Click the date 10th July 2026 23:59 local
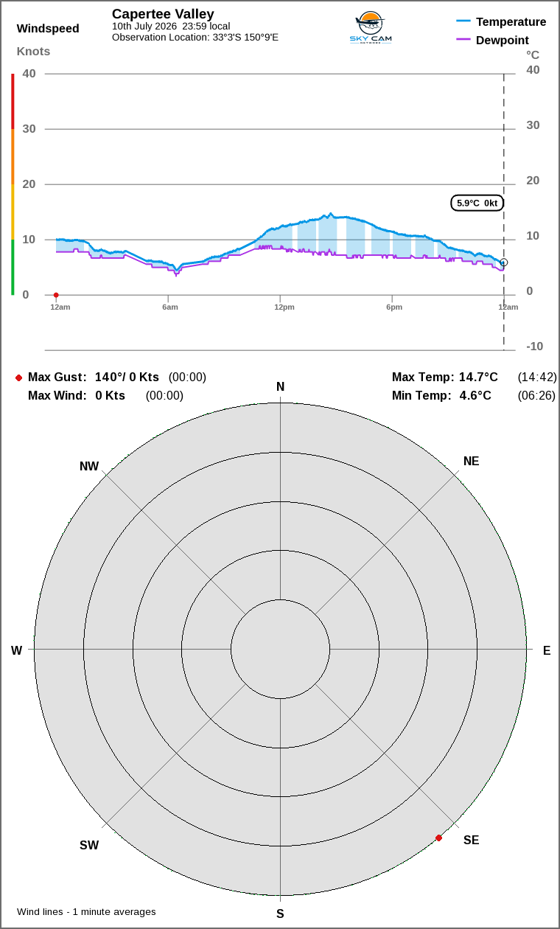This screenshot has width=560, height=929. (171, 27)
